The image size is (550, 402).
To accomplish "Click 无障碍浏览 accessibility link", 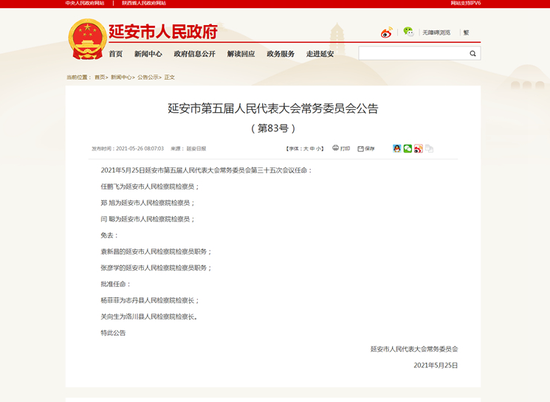I will [436, 33].
